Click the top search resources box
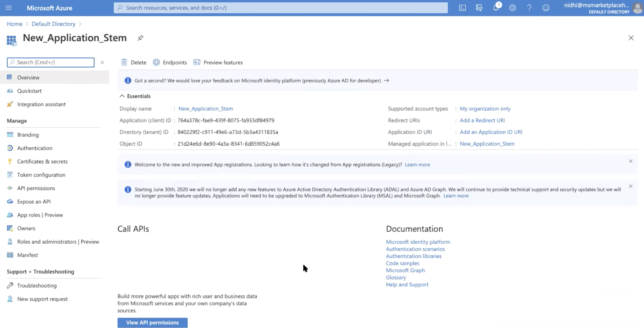 pyautogui.click(x=281, y=8)
